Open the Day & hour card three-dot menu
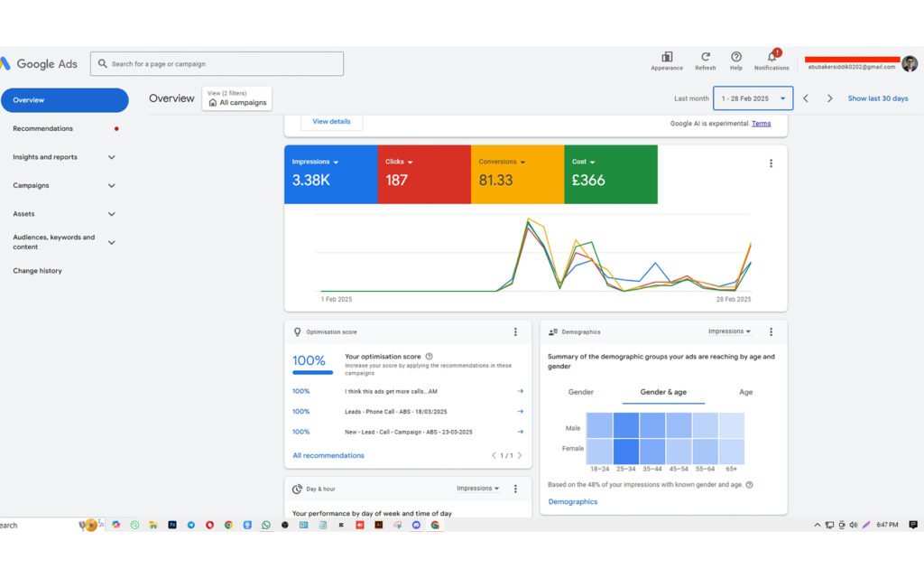This screenshot has height=578, width=924. [515, 489]
